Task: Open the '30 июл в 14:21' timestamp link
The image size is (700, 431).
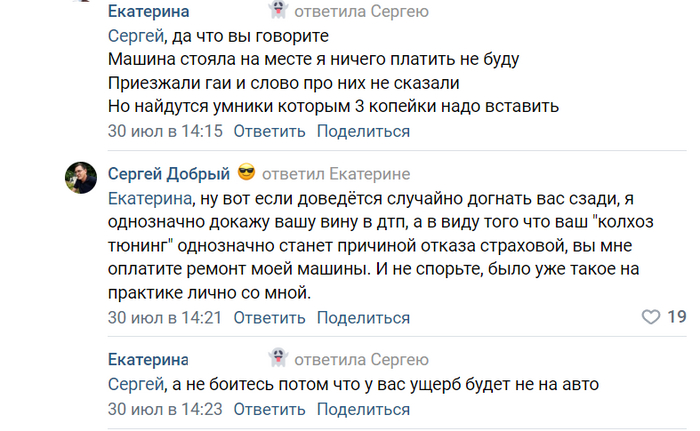Action: 164,318
